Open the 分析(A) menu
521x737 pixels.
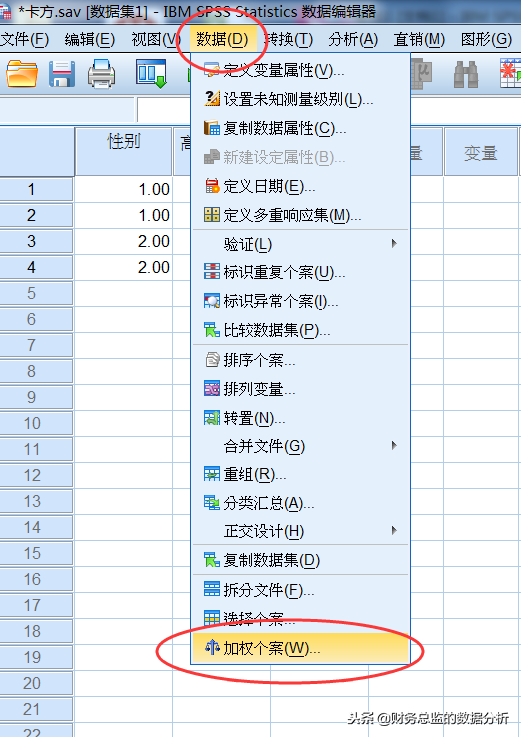tap(353, 39)
